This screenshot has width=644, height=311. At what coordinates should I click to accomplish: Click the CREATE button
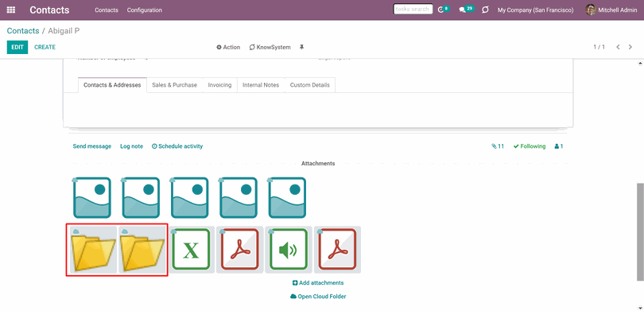(45, 47)
